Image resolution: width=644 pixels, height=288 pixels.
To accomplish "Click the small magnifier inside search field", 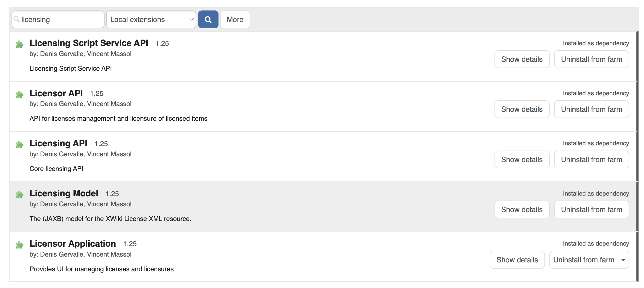I will [17, 19].
